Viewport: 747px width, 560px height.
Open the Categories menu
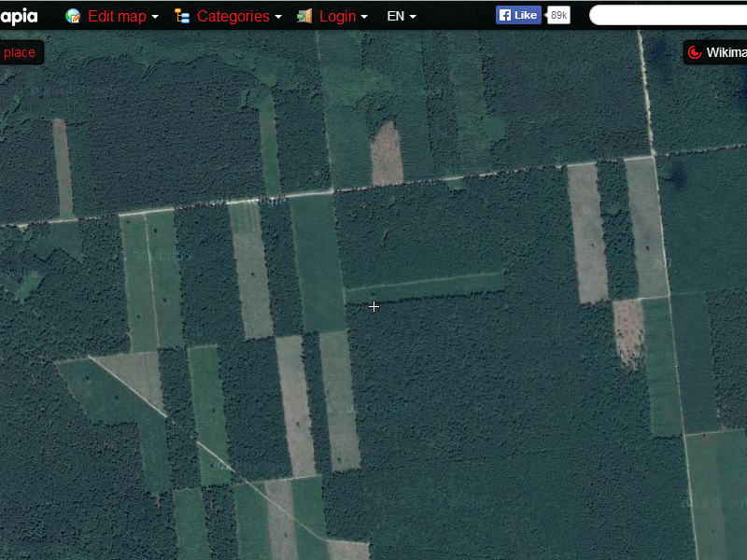click(233, 16)
